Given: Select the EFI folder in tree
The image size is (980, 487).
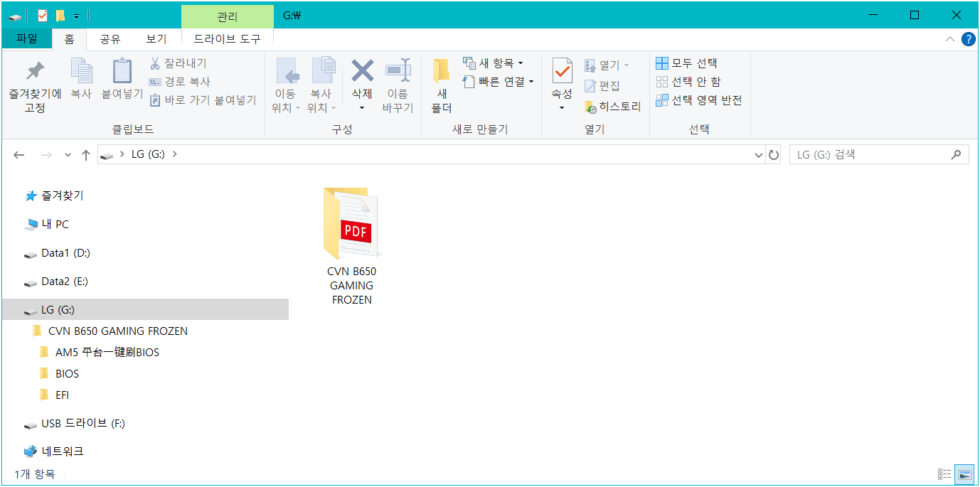Looking at the screenshot, I should tap(54, 395).
